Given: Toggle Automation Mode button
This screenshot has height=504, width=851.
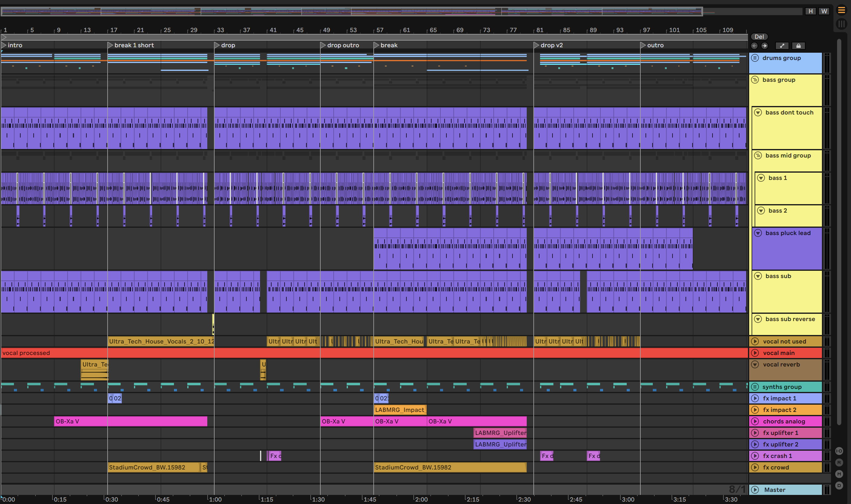Looking at the screenshot, I should pos(782,46).
